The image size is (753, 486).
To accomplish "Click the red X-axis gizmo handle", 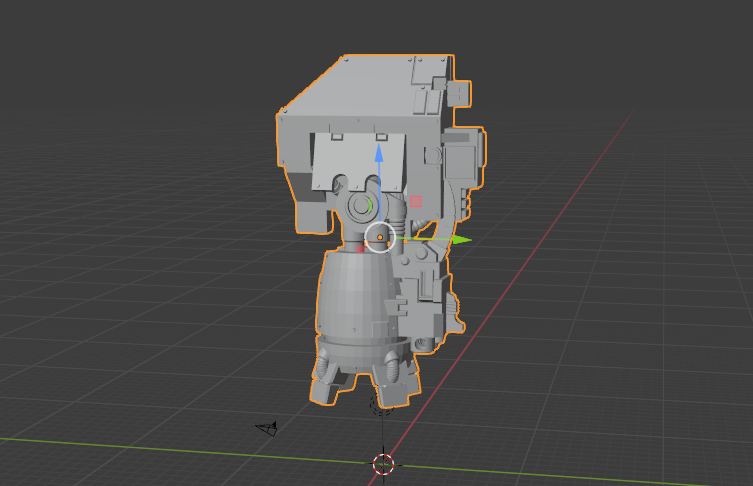I will [x=360, y=249].
